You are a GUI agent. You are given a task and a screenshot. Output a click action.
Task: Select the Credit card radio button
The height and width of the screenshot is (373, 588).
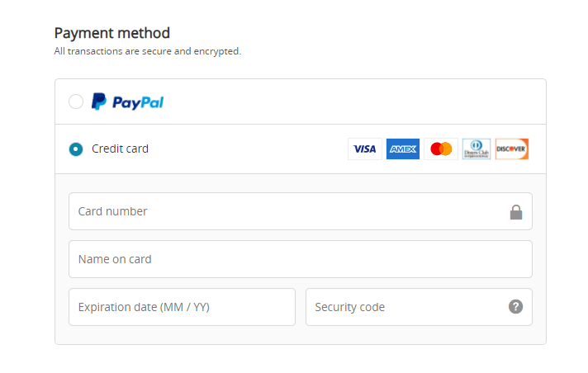[76, 149]
